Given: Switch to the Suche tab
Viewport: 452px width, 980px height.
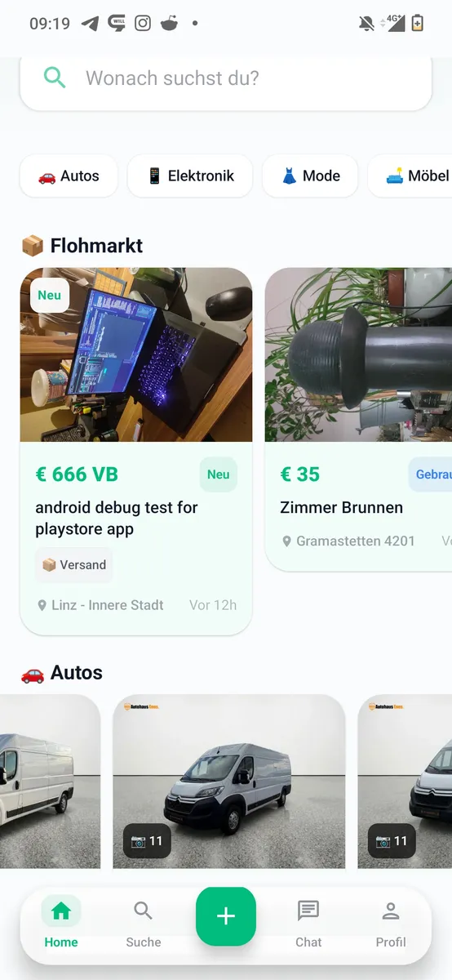Looking at the screenshot, I should 144,923.
